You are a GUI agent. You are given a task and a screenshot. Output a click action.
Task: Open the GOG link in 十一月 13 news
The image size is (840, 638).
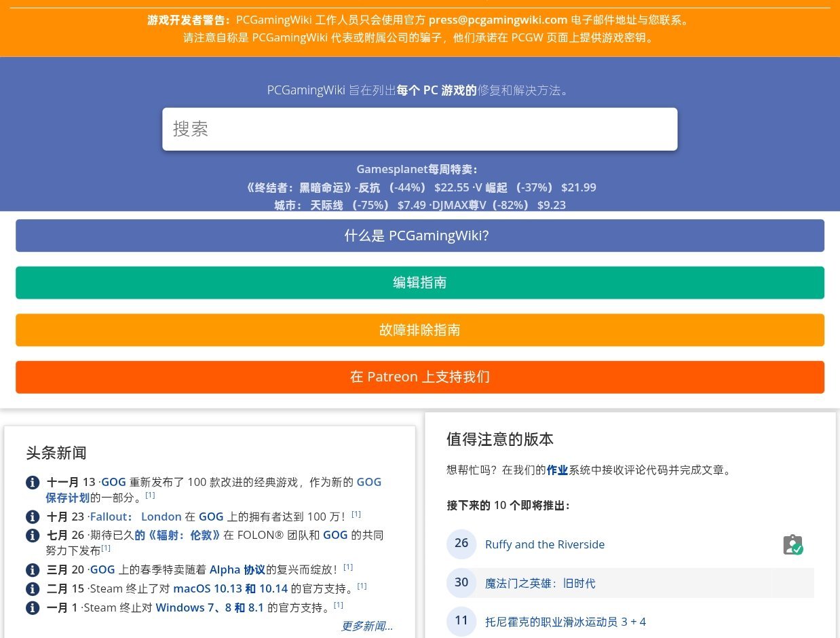point(114,482)
